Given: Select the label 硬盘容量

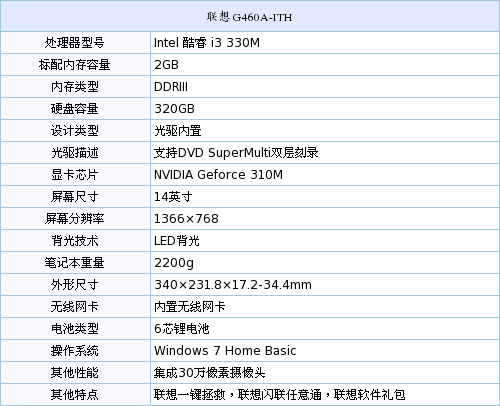Looking at the screenshot, I should click(75, 109).
